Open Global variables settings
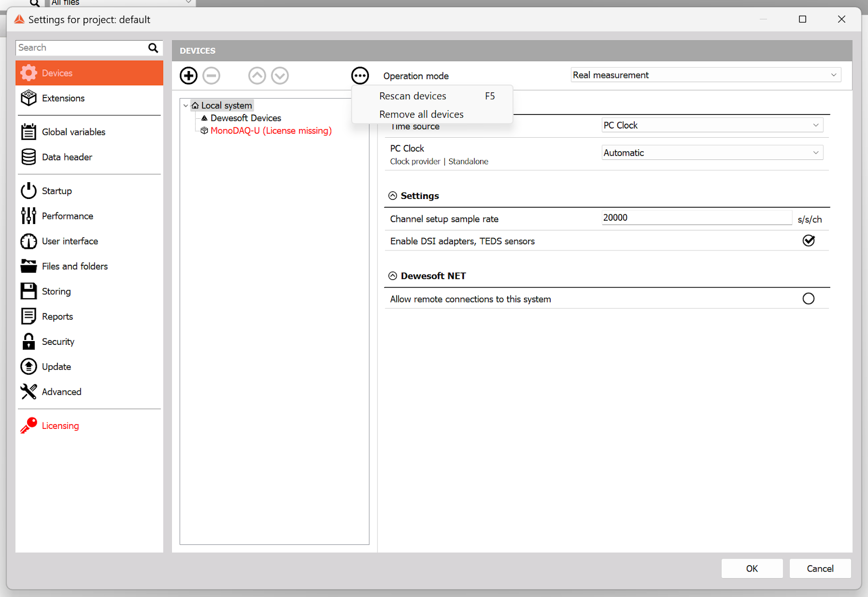This screenshot has width=868, height=597. [90, 132]
